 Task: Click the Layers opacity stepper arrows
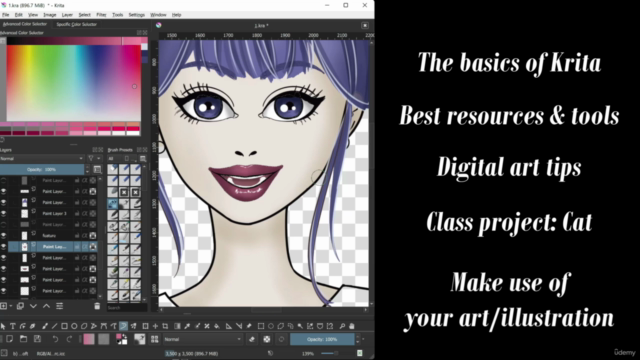[87, 169]
